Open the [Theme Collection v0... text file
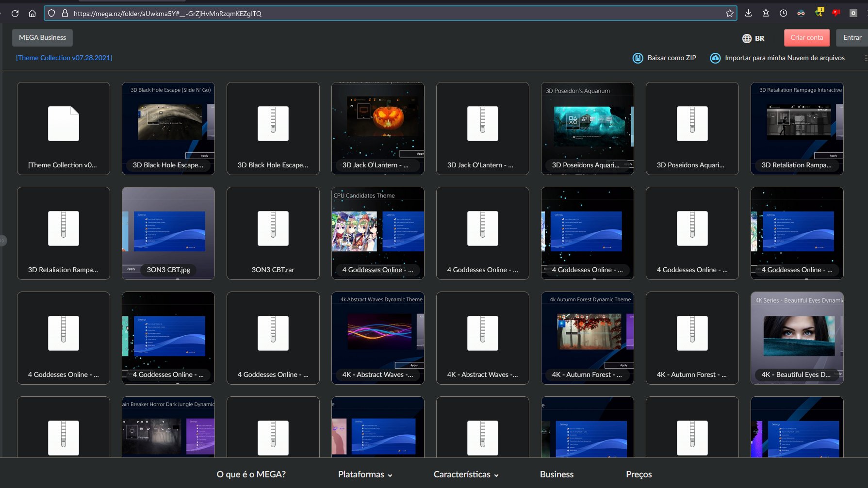The height and width of the screenshot is (488, 868). pos(64,129)
